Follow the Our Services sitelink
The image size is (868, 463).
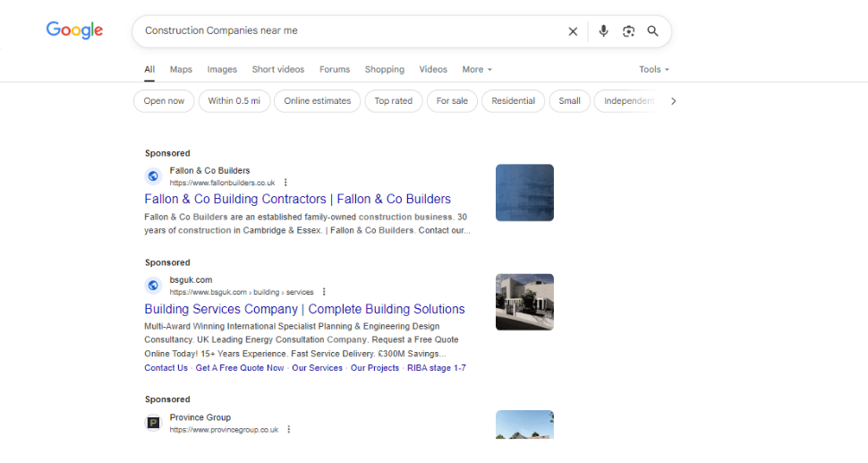[x=317, y=368]
